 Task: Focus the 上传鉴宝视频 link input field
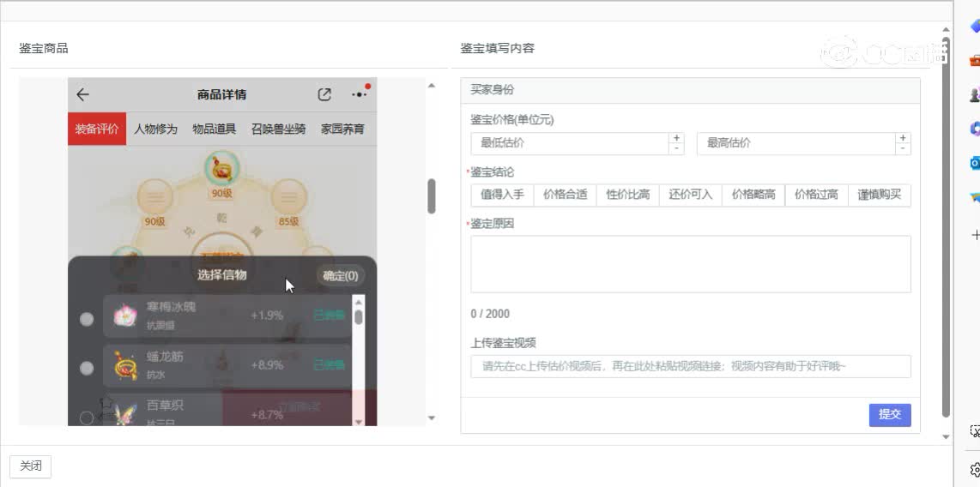(691, 366)
